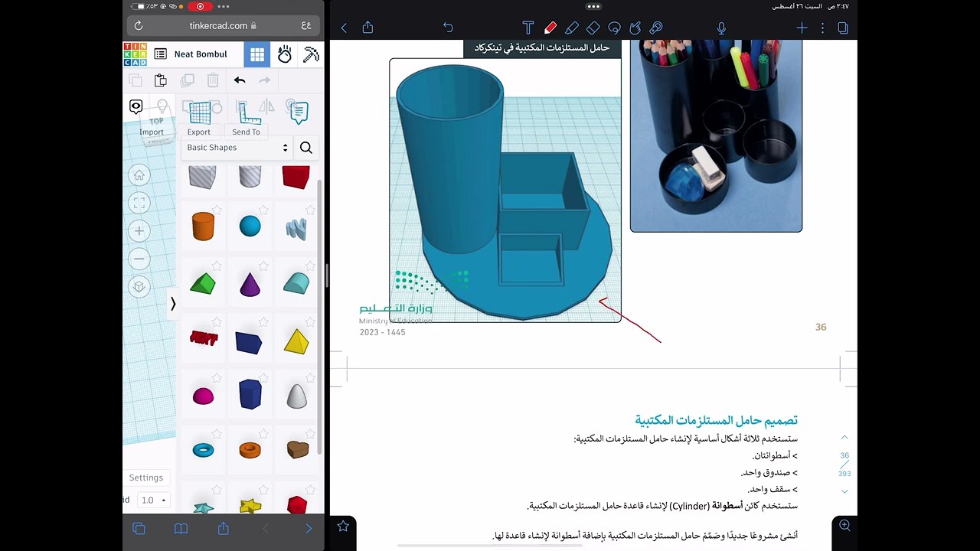Switch perspective with orthographic cube button
This screenshot has height=551, width=980.
pos(139,287)
